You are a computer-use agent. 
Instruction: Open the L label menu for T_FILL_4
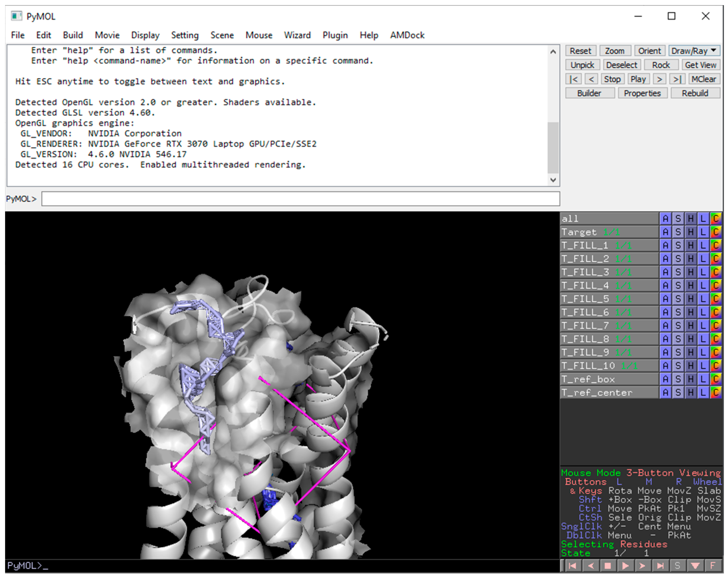point(703,285)
